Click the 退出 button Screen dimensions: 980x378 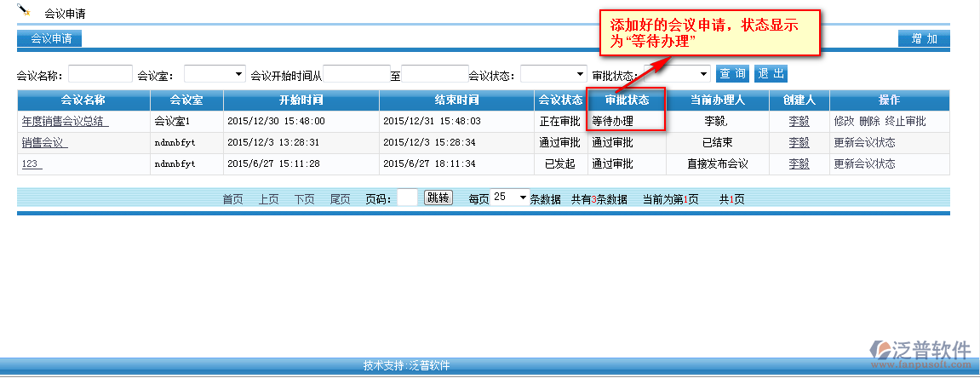pyautogui.click(x=770, y=74)
